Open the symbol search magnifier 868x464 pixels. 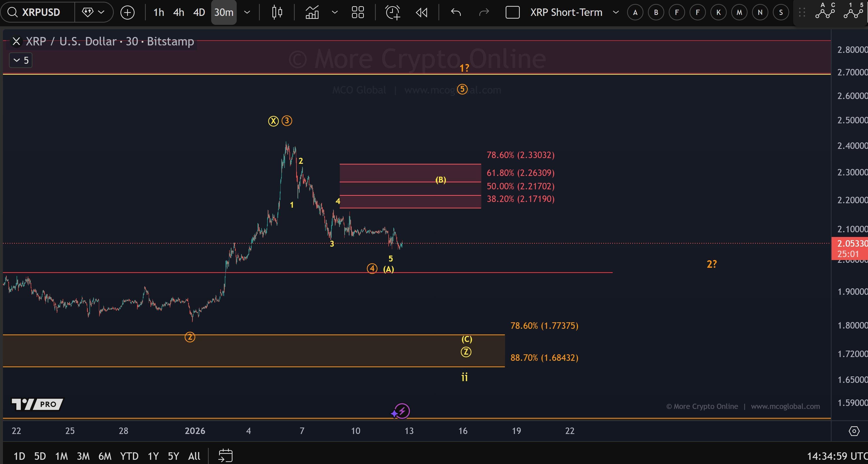click(13, 12)
